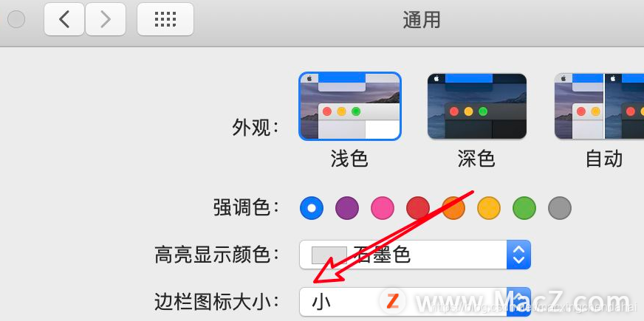Click the gray window control circle
Image resolution: width=644 pixels, height=321 pixels.
[x=16, y=19]
